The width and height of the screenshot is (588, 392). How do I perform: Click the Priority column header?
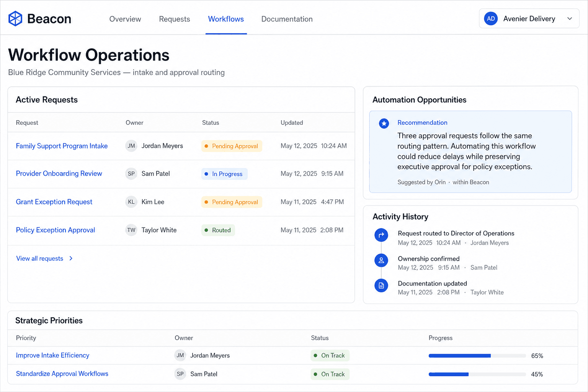pos(26,338)
